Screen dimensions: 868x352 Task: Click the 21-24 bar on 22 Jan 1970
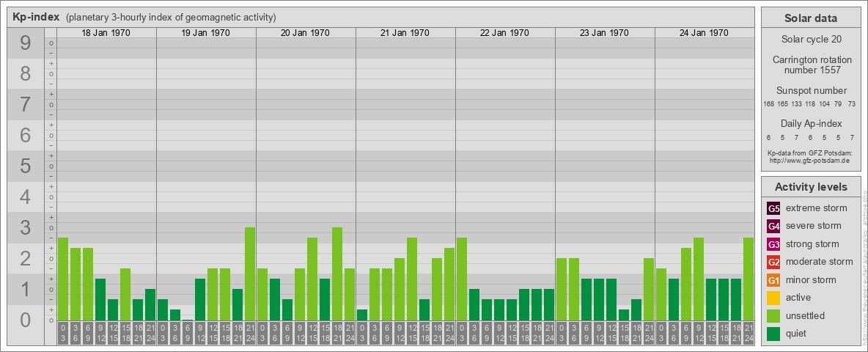pyautogui.click(x=548, y=304)
